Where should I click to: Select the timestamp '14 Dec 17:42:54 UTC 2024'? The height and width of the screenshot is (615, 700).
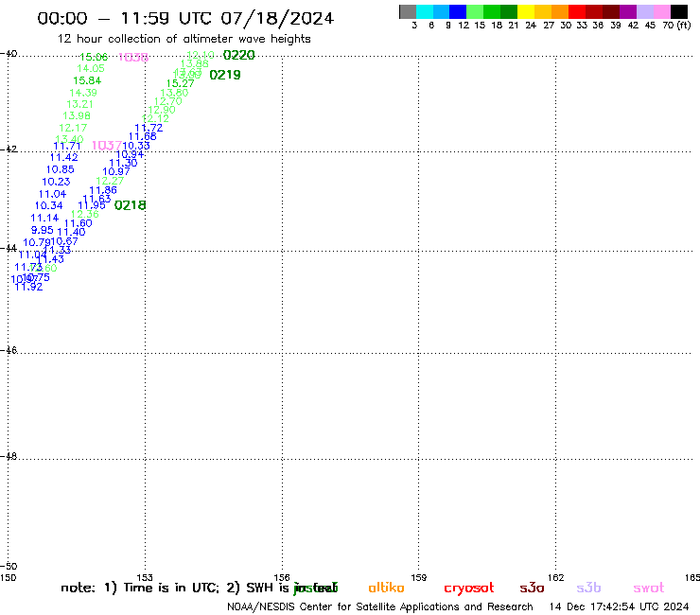click(620, 606)
